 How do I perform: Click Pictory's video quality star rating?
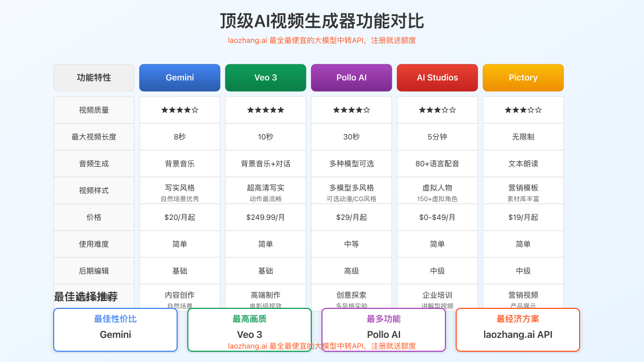click(x=523, y=110)
